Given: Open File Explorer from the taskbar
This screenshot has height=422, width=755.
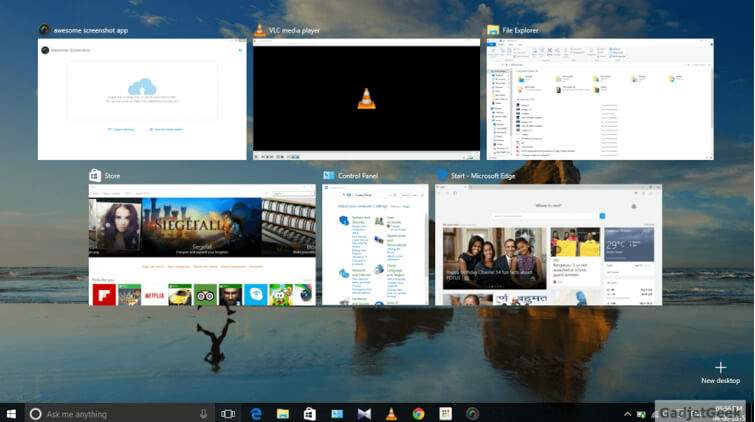Looking at the screenshot, I should click(283, 414).
